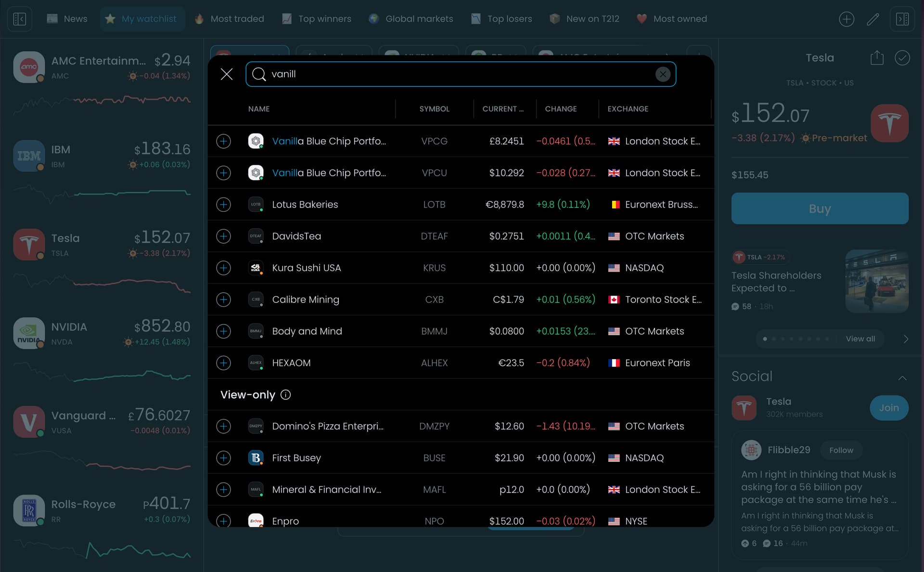Open the News tab
Screen dimensions: 924x572
67,19
